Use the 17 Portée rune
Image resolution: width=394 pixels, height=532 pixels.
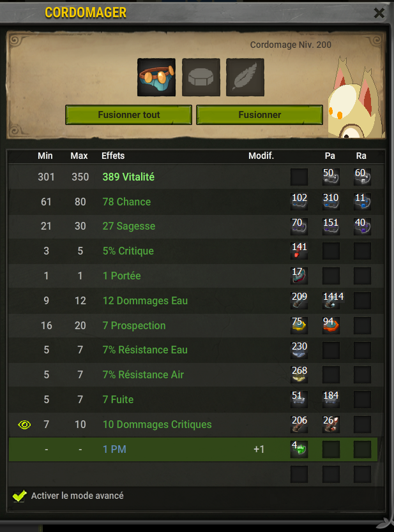click(x=299, y=276)
